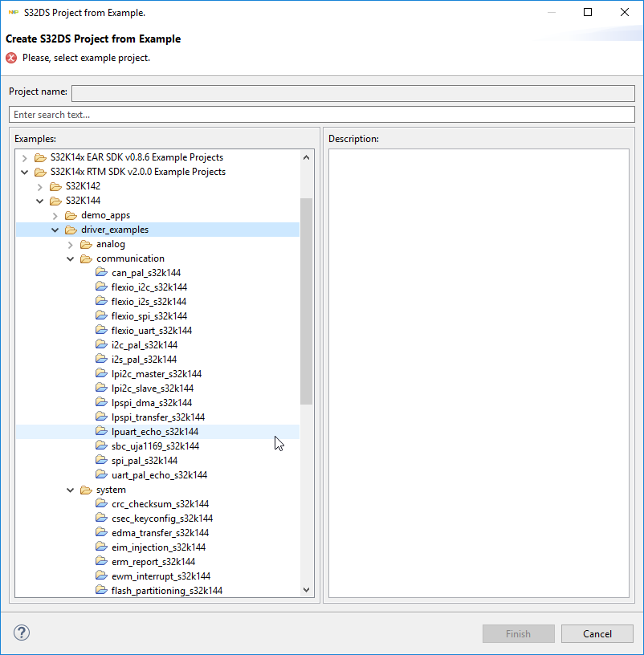Select S32K14x EAR SDK v0.8.6 Example Projects label
Image resolution: width=644 pixels, height=655 pixels.
(137, 157)
